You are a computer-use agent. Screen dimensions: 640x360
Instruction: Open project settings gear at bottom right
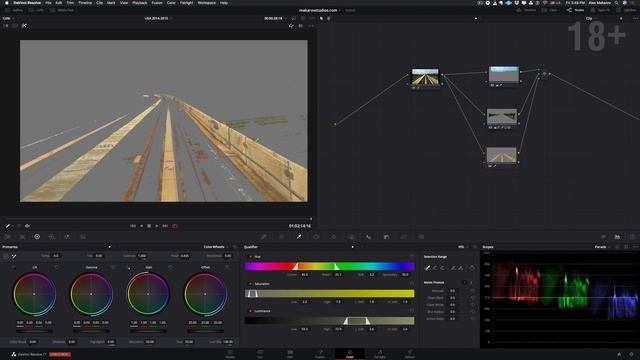(632, 354)
